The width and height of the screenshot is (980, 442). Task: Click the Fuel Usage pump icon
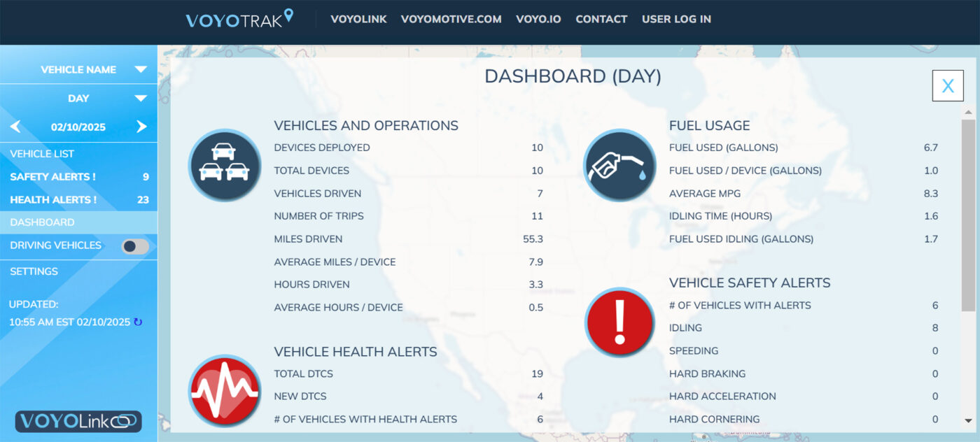coord(619,165)
